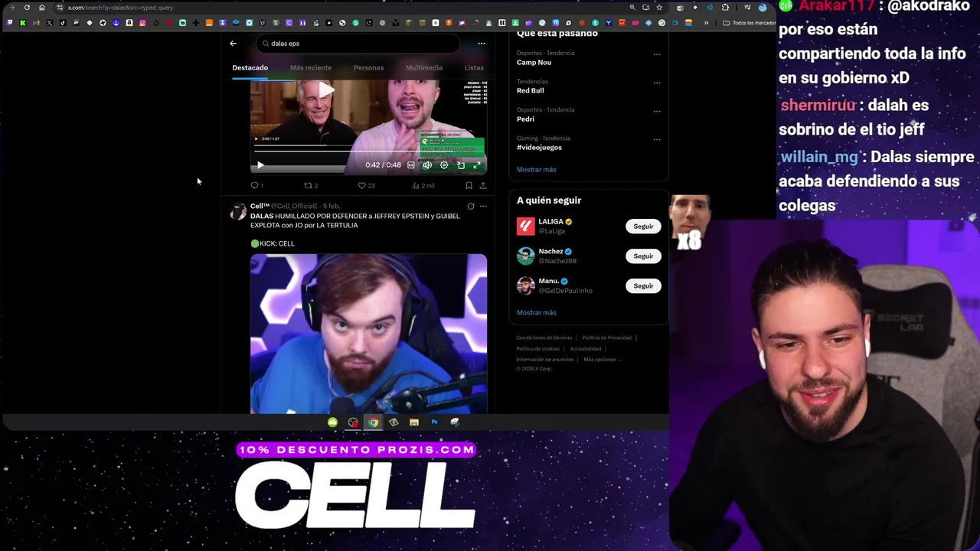Open the Personas tab
This screenshot has width=980, height=551.
[x=368, y=67]
